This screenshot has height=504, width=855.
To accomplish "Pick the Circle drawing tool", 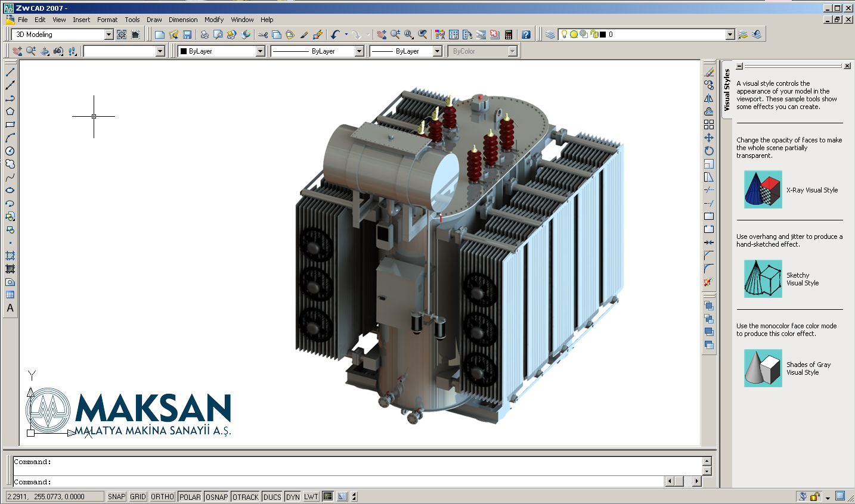I will coord(10,151).
